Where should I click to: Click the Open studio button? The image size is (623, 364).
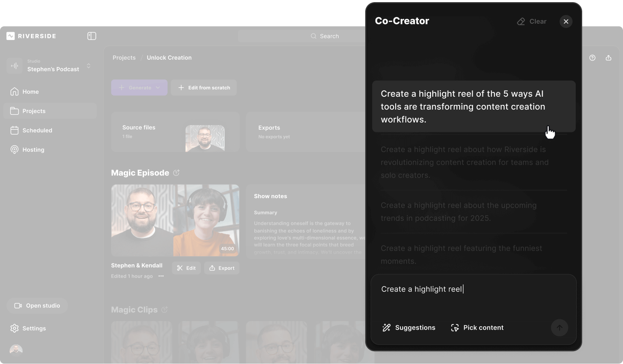point(37,306)
